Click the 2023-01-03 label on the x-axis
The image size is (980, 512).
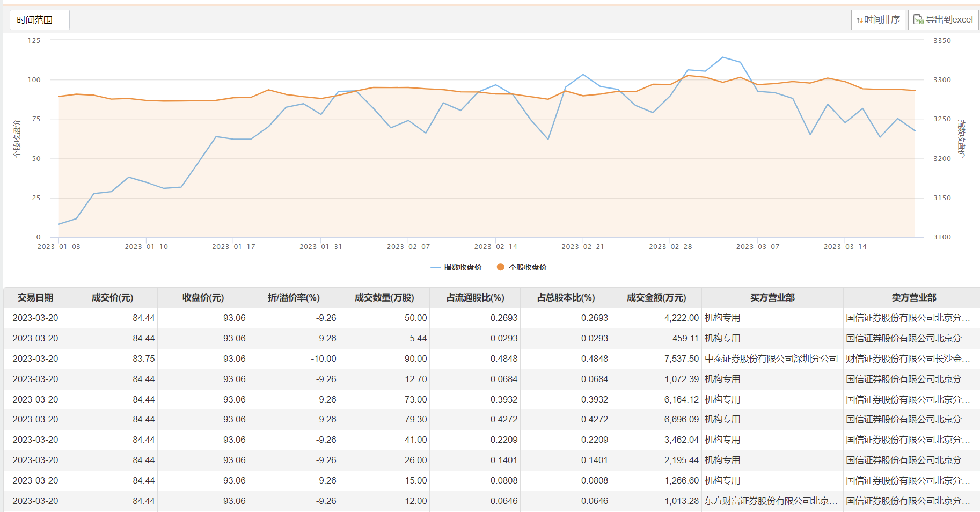[x=58, y=247]
